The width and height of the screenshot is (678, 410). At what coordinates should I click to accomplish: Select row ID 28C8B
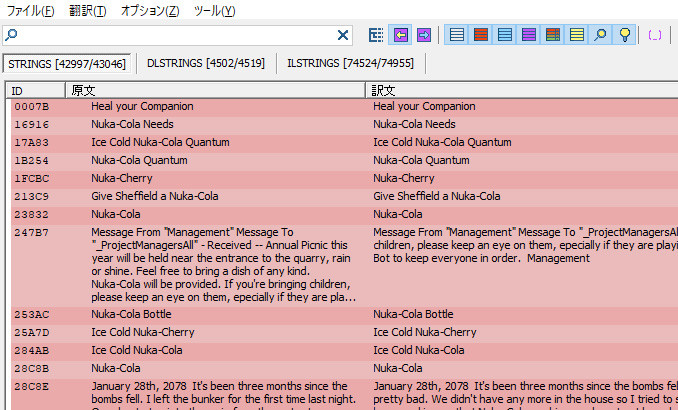(x=32, y=369)
